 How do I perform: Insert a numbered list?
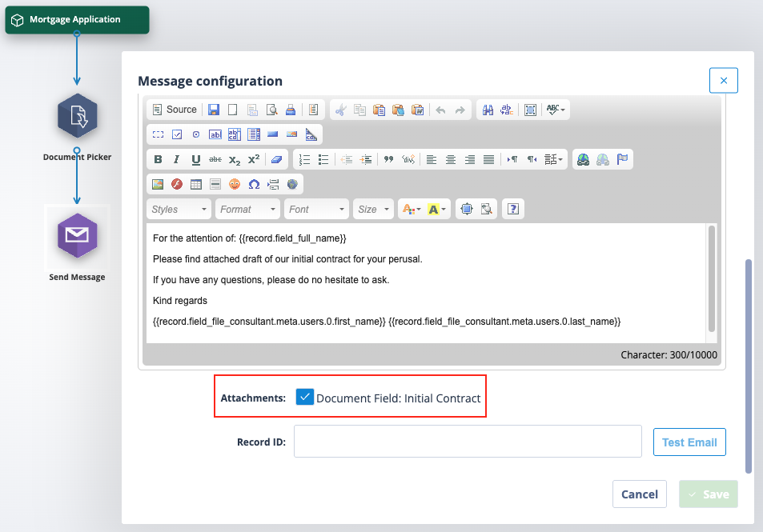[304, 159]
